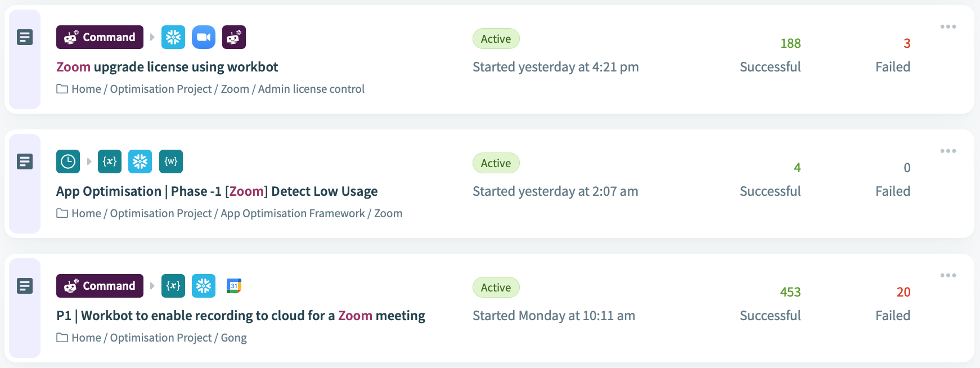Click the {x} variables icon in second recipe

[x=110, y=161]
